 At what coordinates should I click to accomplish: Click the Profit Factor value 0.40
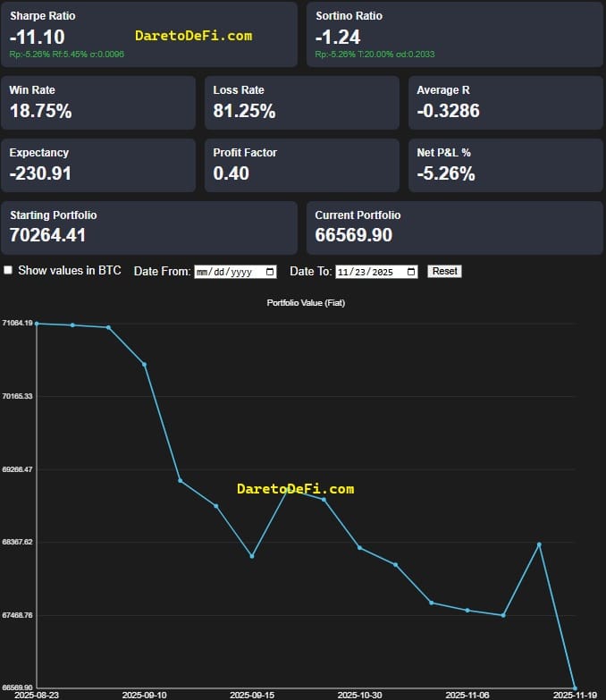pyautogui.click(x=231, y=173)
